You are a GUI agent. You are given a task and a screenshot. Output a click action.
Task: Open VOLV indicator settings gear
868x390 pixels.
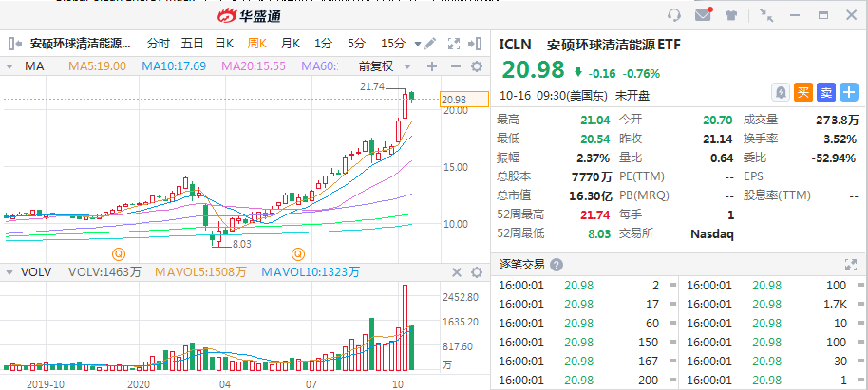coord(476,272)
